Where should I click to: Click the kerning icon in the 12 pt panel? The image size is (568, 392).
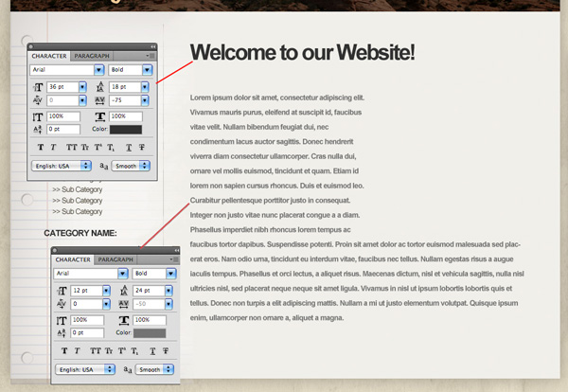pyautogui.click(x=62, y=304)
